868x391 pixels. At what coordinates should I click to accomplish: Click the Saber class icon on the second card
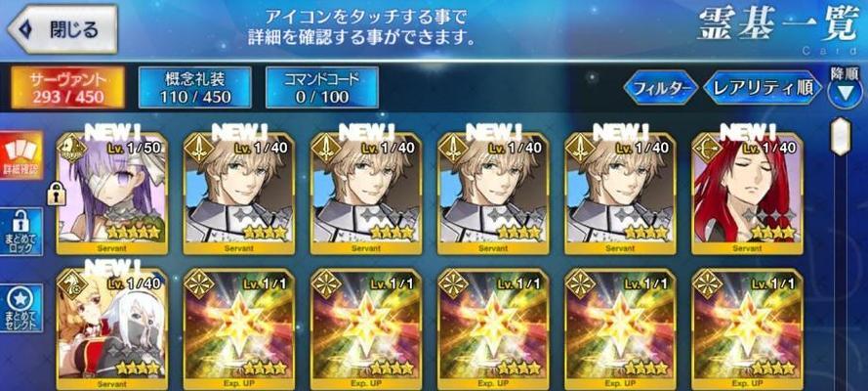(199, 147)
